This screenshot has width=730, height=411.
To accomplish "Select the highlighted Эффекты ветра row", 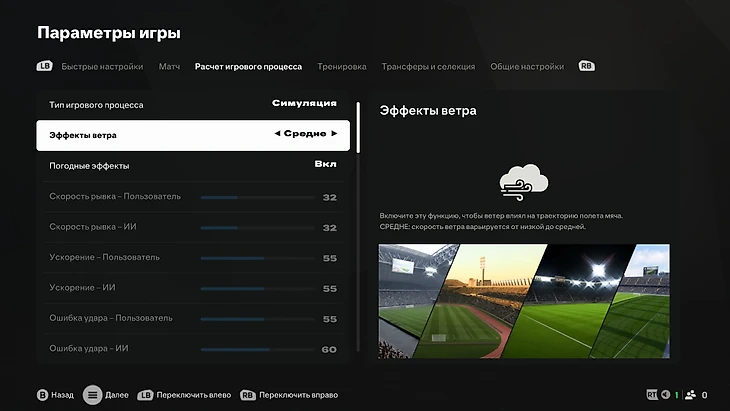I will (193, 135).
